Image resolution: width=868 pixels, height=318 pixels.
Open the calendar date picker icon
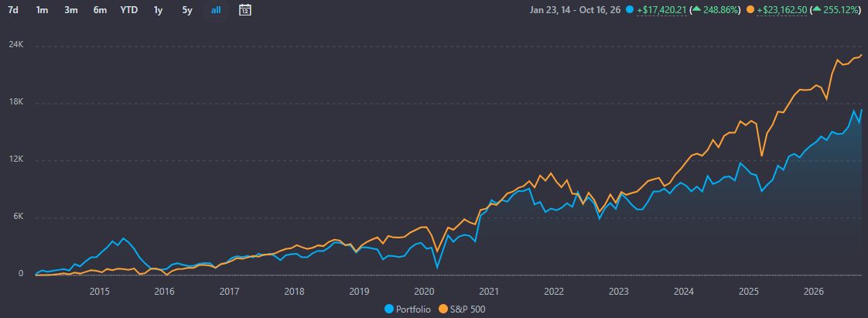click(x=245, y=10)
